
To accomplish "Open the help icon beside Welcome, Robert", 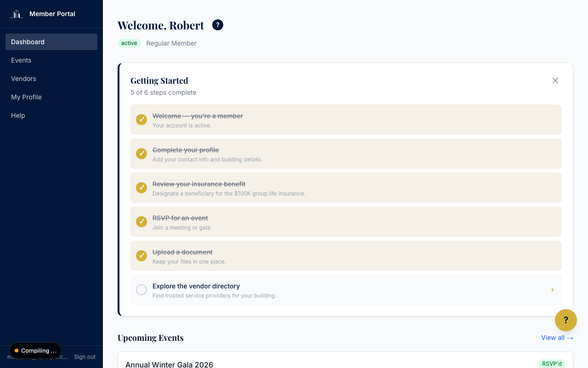I will click(218, 25).
